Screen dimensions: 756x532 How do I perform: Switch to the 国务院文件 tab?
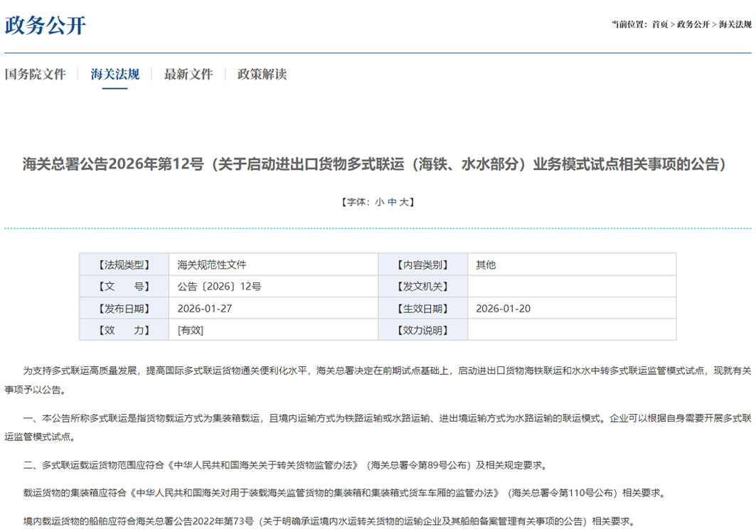click(36, 74)
